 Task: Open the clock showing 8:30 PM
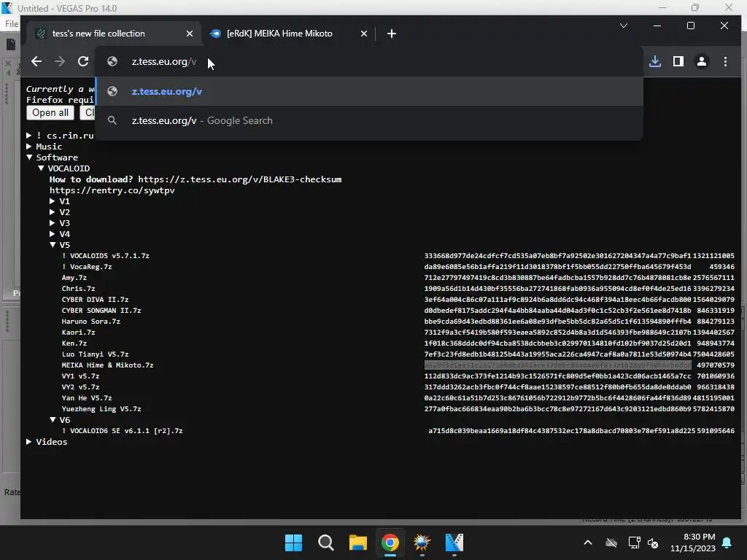693,542
